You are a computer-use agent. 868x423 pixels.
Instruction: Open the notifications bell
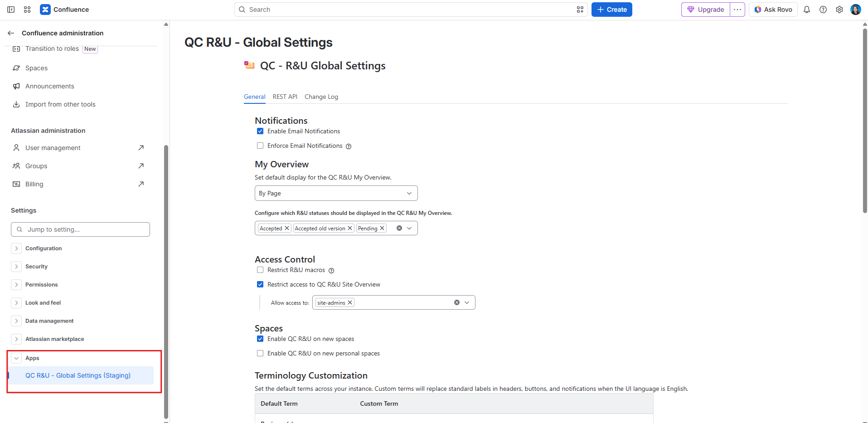coord(807,10)
